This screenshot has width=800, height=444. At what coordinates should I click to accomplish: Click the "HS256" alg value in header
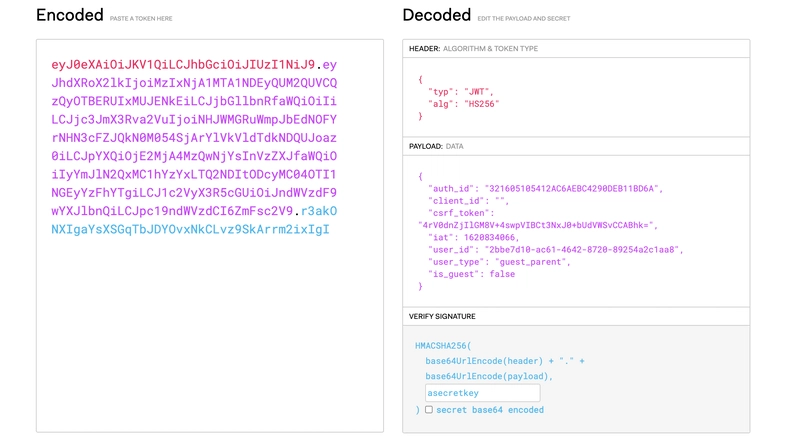[481, 103]
